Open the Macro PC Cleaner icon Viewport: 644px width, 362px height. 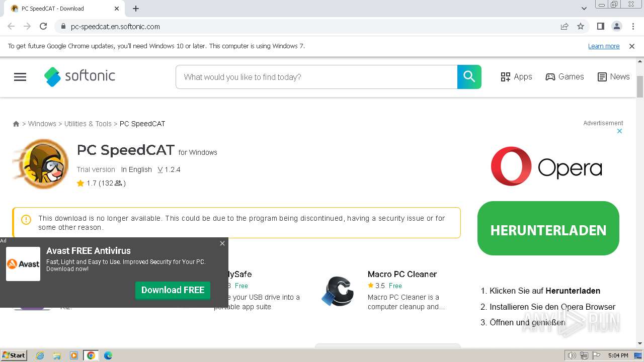click(338, 291)
